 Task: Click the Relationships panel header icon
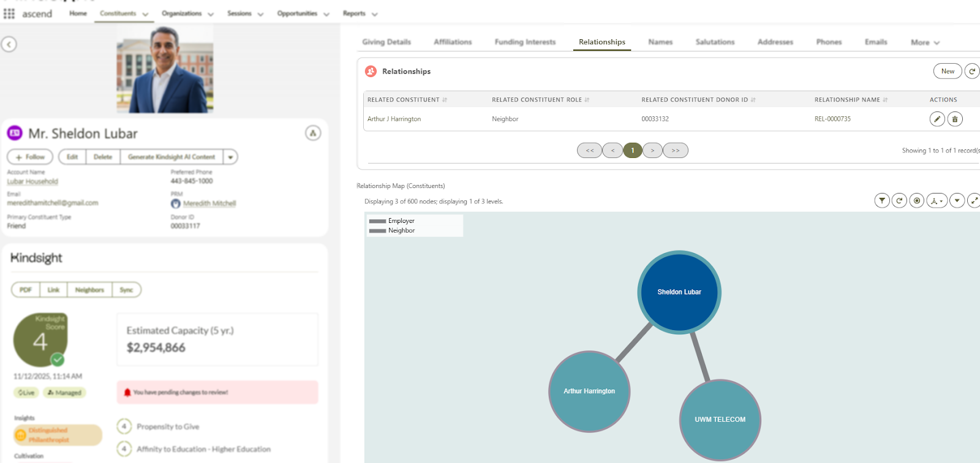(371, 71)
